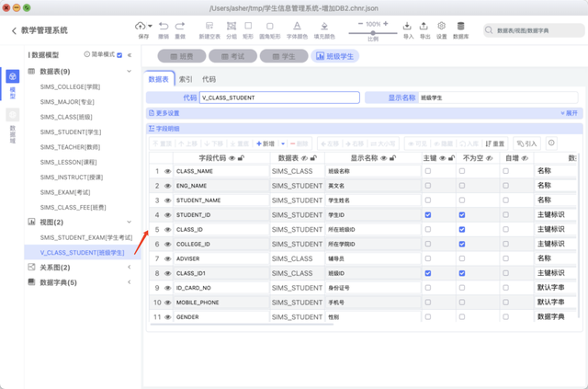The height and width of the screenshot is (389, 588).
Task: Click the 引入 (import fields) button
Action: [x=526, y=143]
